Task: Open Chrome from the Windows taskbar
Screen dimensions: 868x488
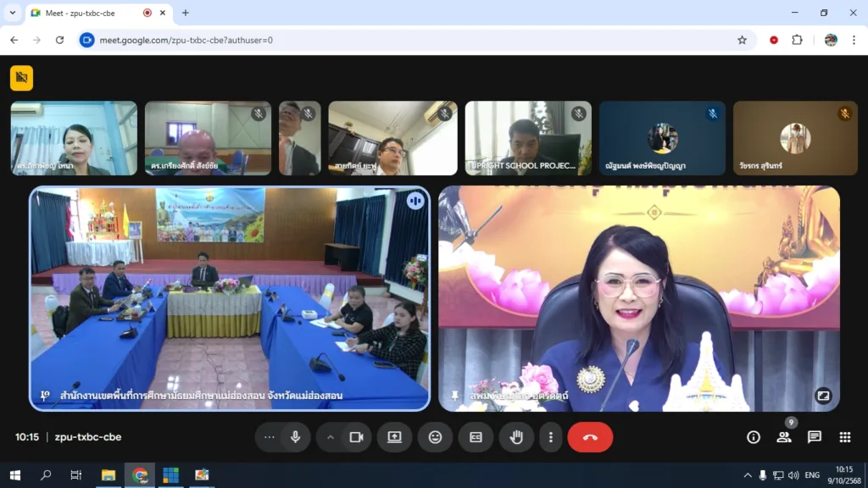Action: point(140,475)
